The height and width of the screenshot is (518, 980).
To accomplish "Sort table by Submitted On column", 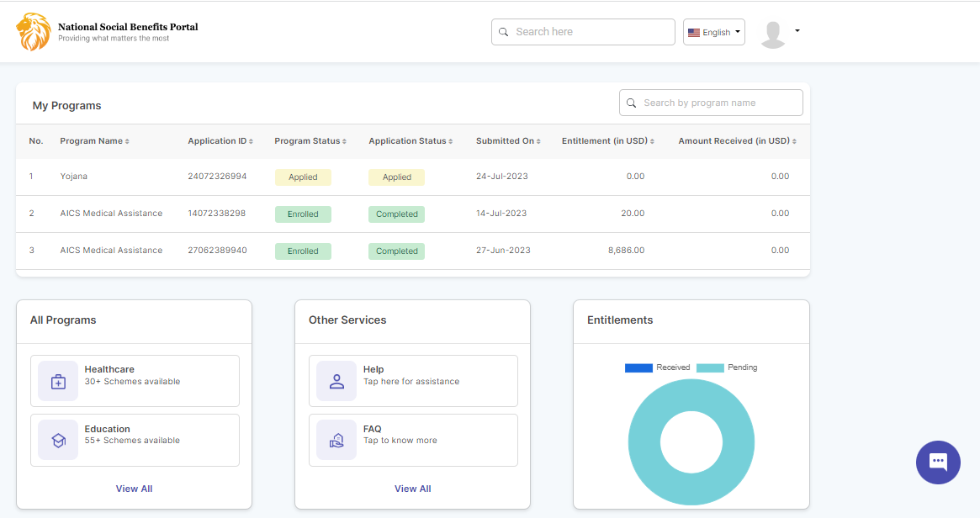I will [507, 141].
